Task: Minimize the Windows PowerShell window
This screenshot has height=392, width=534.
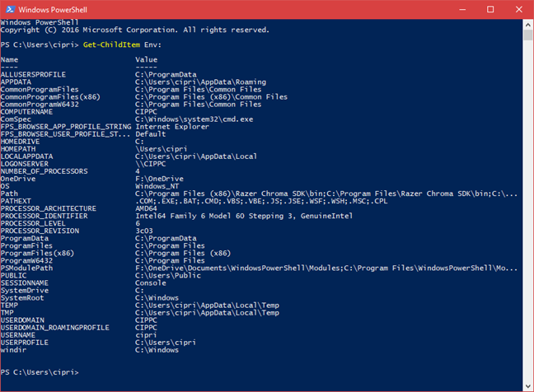Action: coord(462,10)
